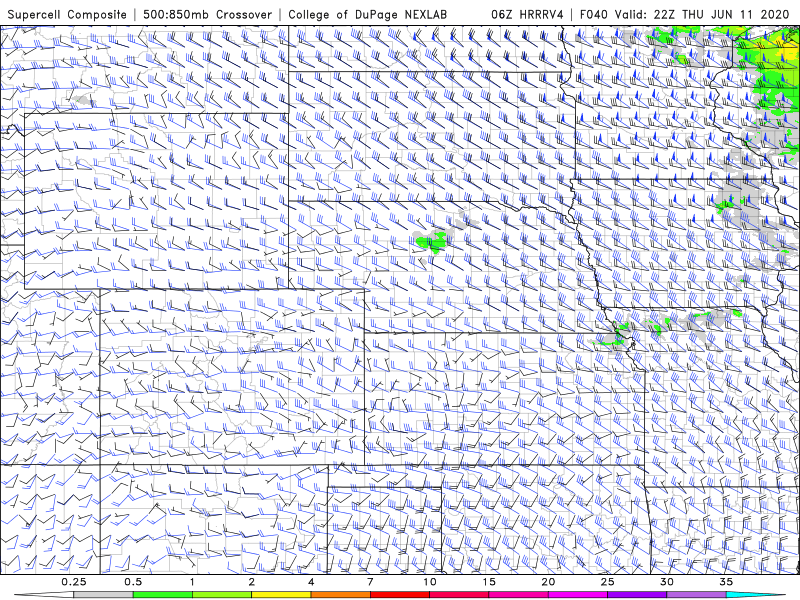
Task: Pick the lavender 30–35 colorbar segment
Action: 696,595
